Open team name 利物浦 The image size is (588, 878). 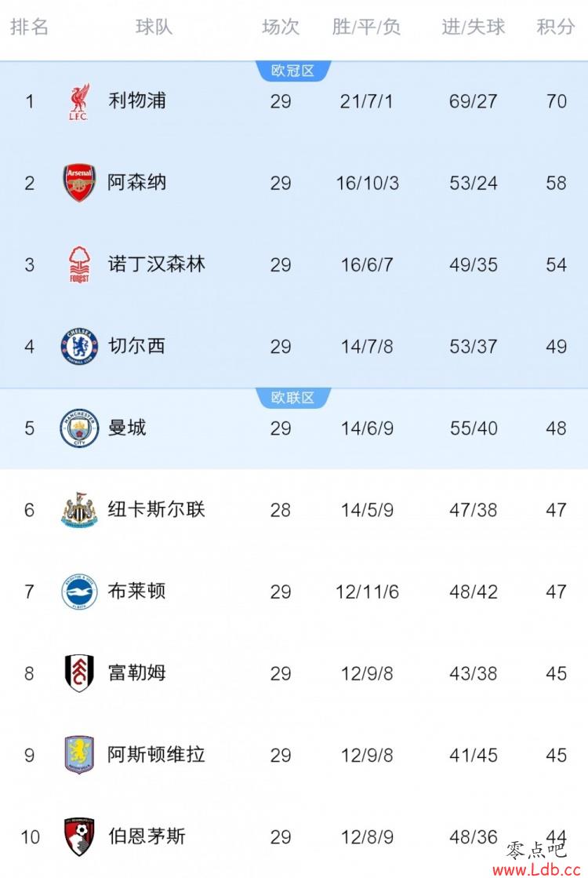(x=137, y=100)
